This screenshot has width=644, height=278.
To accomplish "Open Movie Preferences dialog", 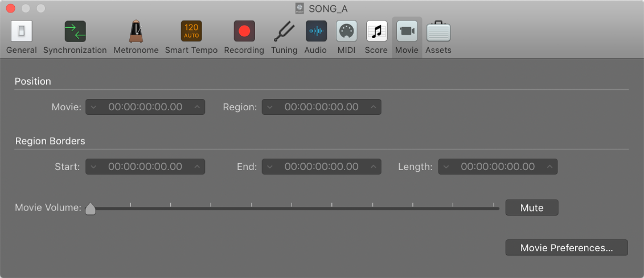I will pos(567,248).
